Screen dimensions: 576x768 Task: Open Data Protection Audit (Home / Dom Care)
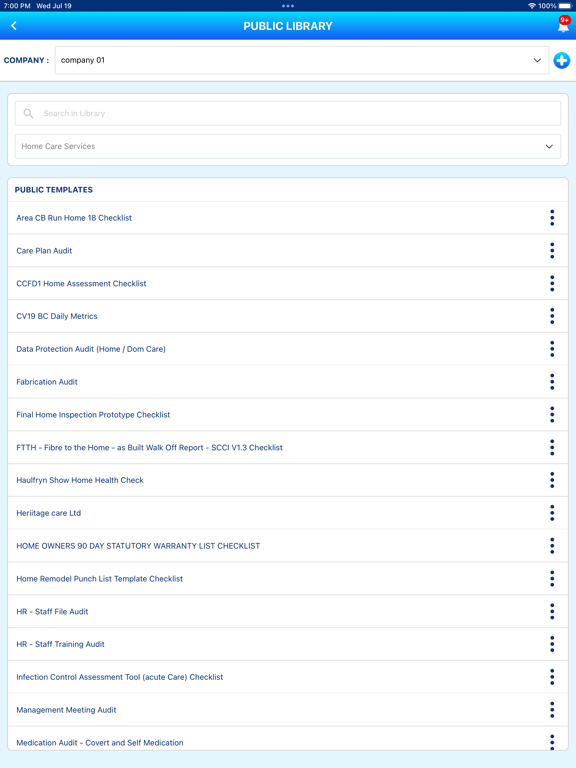click(x=91, y=349)
